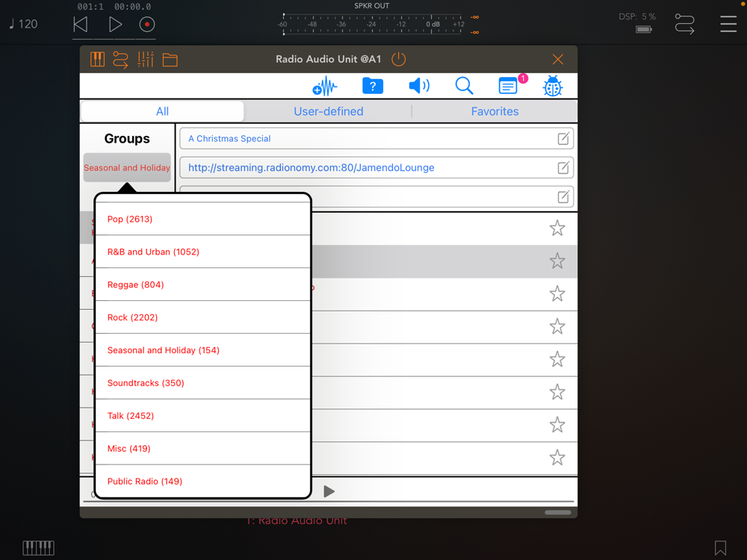Viewport: 747px width, 560px height.
Task: Click the SPKR OUT level meter
Action: 372,24
